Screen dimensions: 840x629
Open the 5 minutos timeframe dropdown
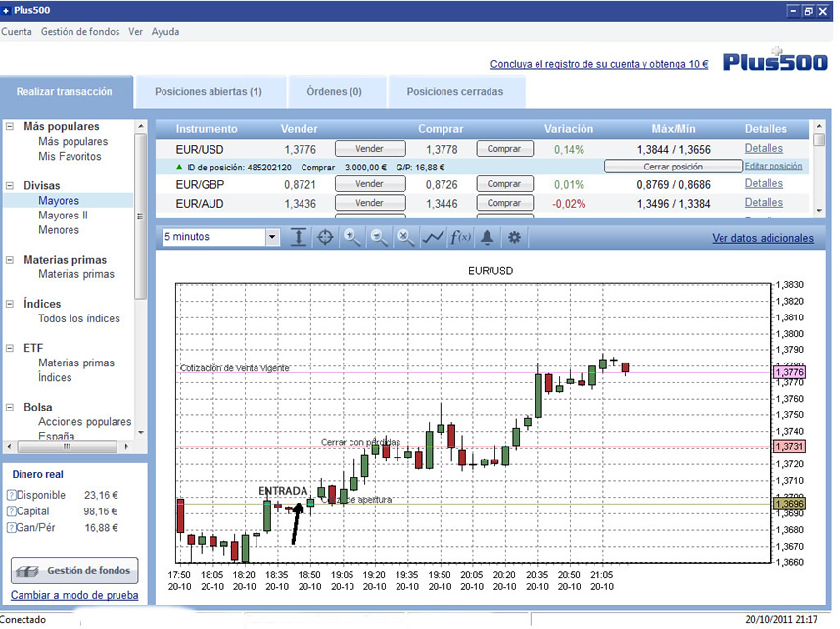click(272, 237)
